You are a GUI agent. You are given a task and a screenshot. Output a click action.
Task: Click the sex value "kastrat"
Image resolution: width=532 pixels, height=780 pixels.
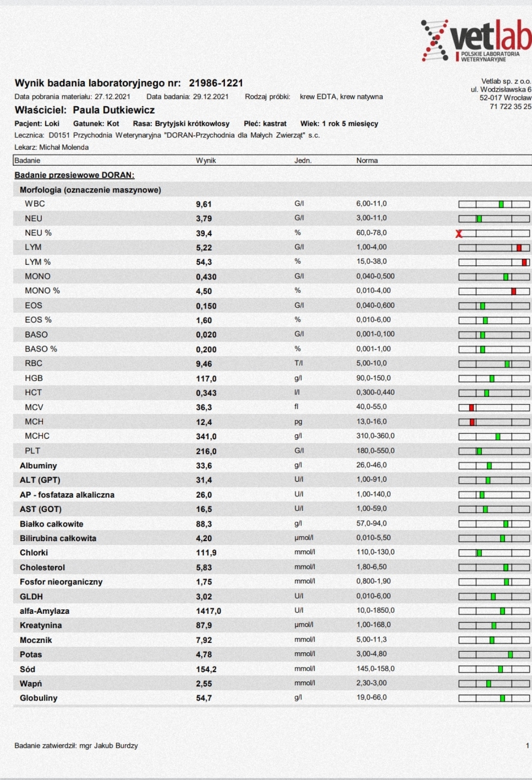[x=275, y=124]
